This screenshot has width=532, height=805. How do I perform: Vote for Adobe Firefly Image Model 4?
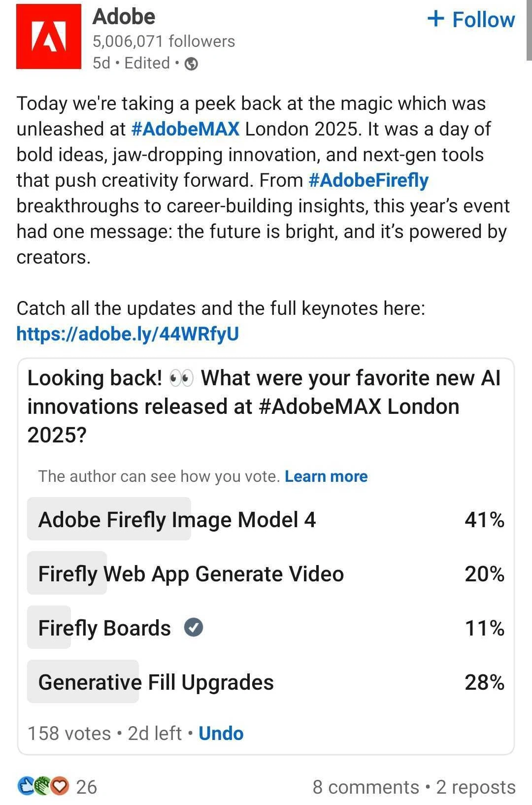(178, 519)
